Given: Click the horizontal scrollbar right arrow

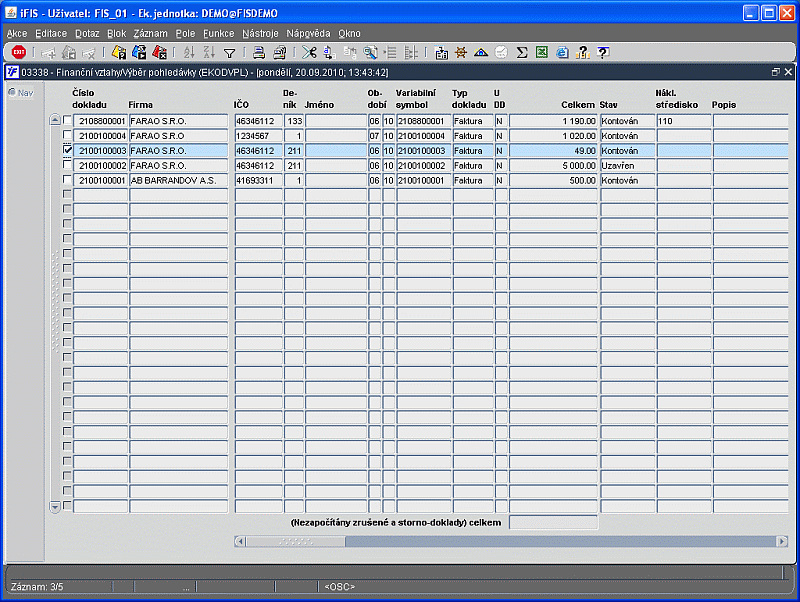Looking at the screenshot, I should 782,541.
